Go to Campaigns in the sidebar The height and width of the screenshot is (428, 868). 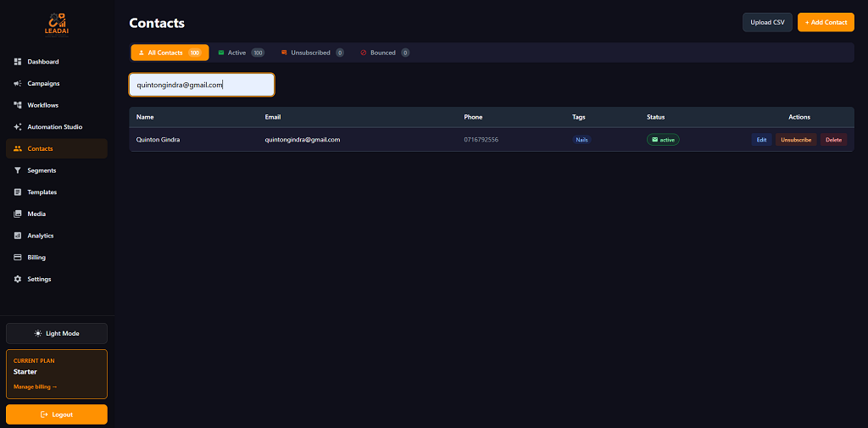click(x=57, y=84)
